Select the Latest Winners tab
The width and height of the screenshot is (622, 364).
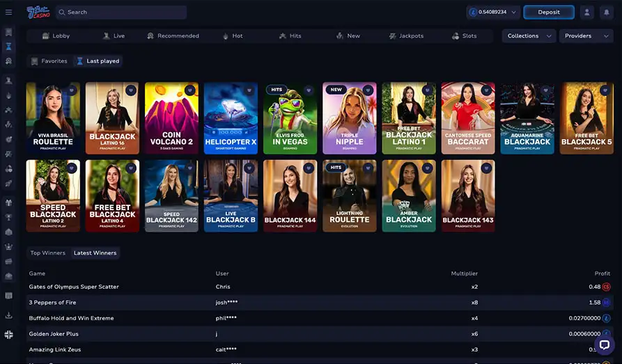95,253
